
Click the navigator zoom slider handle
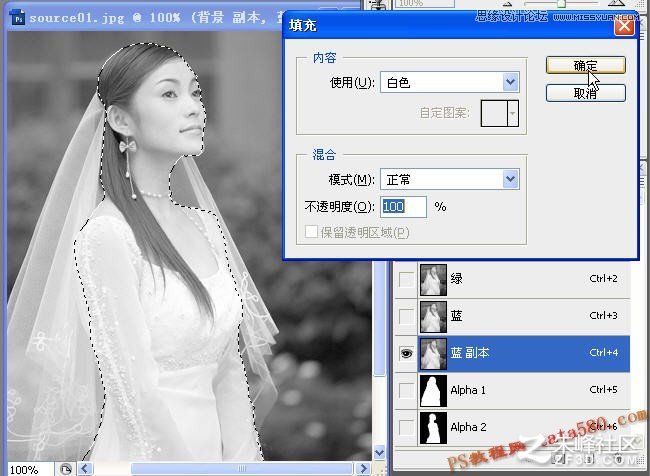561,4
